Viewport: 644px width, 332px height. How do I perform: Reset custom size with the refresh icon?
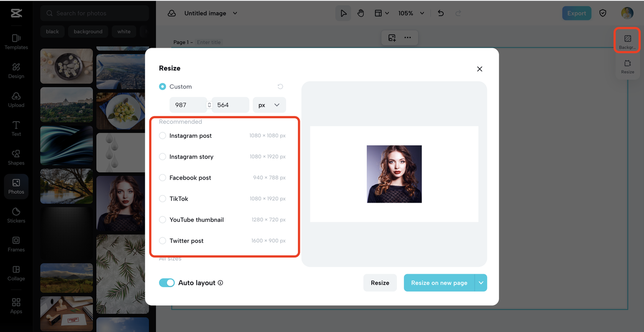(280, 87)
